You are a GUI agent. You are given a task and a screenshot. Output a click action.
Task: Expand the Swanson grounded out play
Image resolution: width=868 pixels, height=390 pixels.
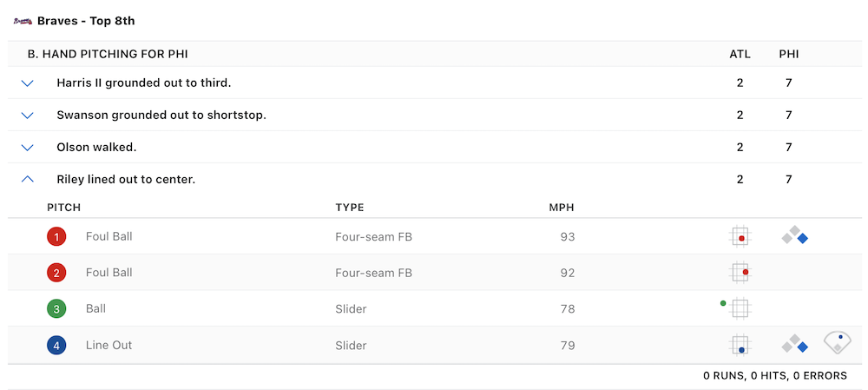[27, 116]
